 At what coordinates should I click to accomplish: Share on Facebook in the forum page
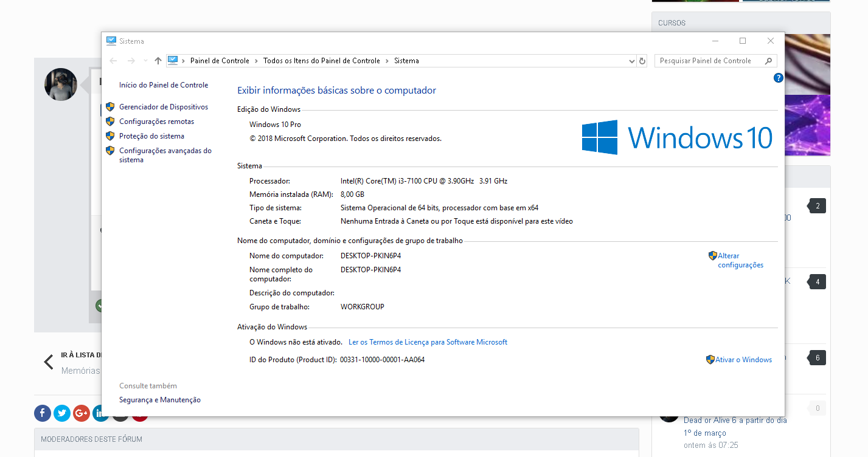43,413
